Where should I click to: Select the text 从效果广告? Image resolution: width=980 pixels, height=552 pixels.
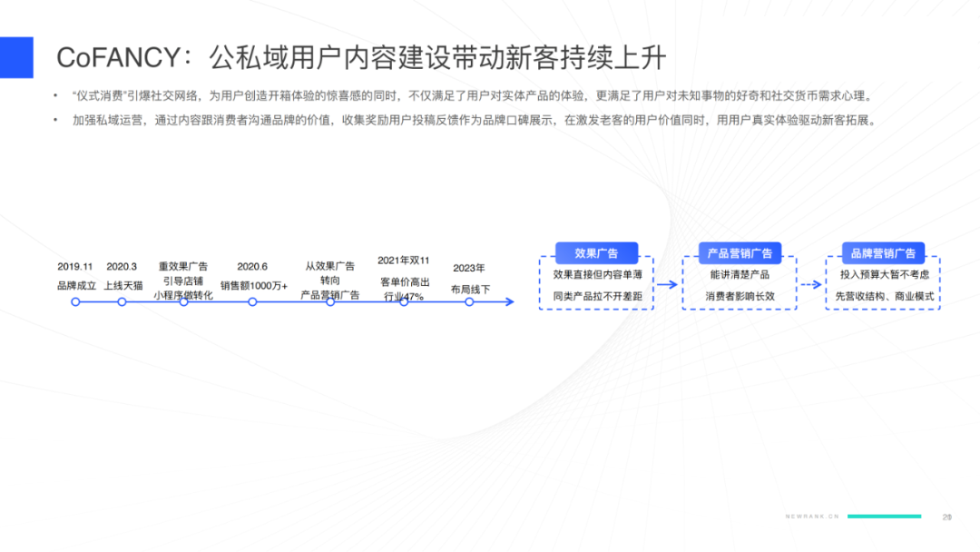(x=330, y=266)
